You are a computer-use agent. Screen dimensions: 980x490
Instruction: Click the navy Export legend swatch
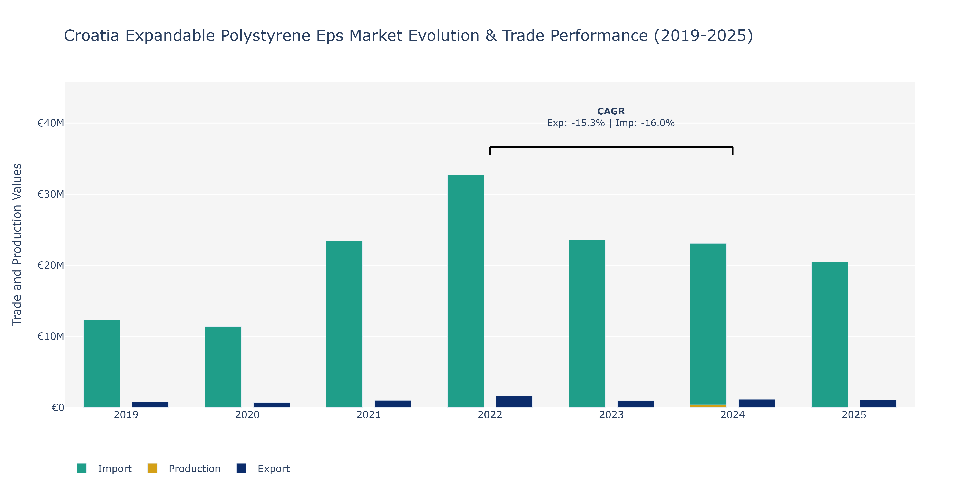point(241,468)
